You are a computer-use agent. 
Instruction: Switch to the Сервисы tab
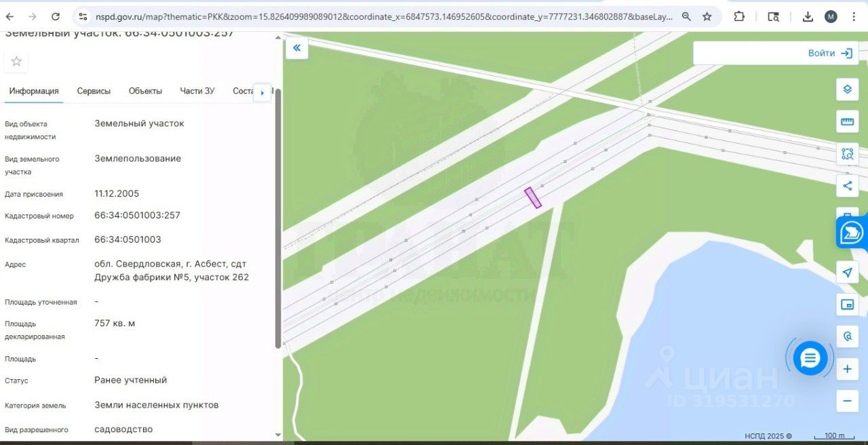pos(94,91)
